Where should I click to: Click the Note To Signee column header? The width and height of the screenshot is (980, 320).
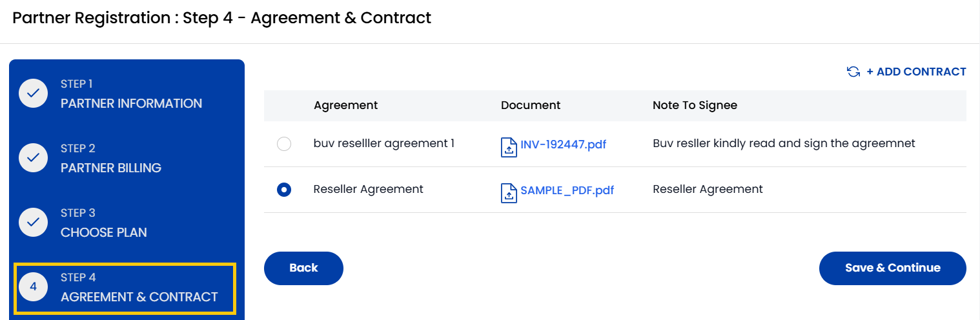tap(695, 105)
